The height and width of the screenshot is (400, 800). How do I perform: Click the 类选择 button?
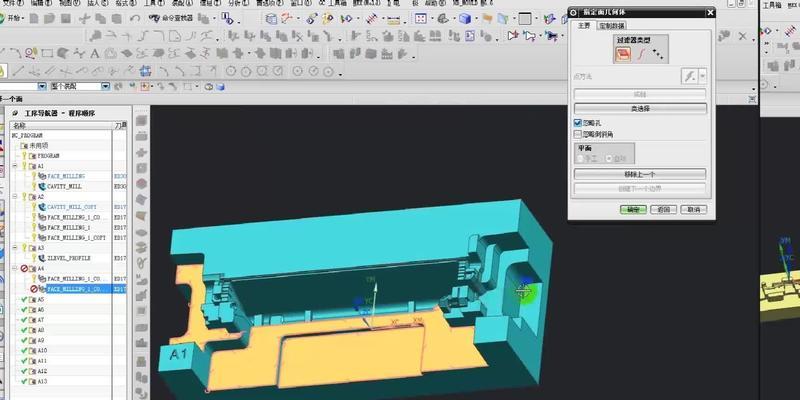coord(640,109)
